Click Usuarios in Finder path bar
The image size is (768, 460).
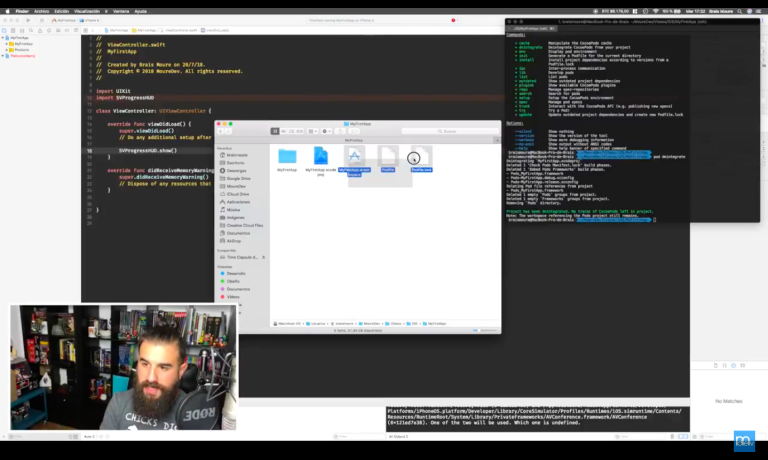[x=315, y=324]
